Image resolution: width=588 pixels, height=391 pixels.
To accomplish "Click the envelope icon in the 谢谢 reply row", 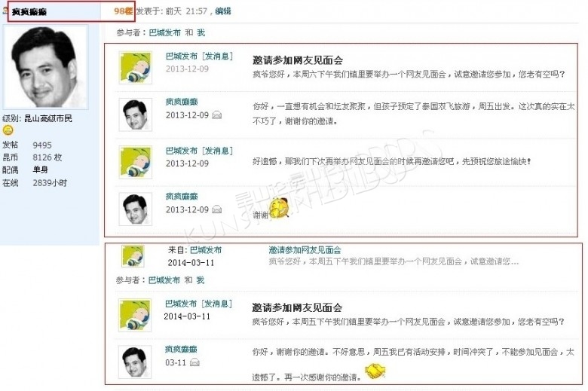I will 217,209.
